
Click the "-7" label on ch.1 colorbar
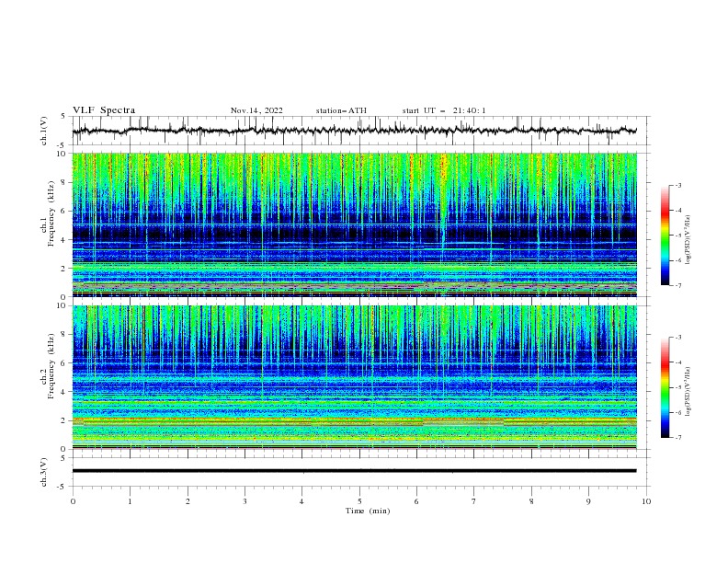click(678, 285)
